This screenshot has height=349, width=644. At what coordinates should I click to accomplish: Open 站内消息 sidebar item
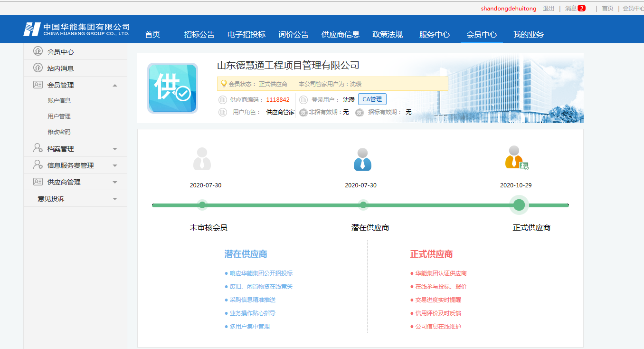[75, 68]
